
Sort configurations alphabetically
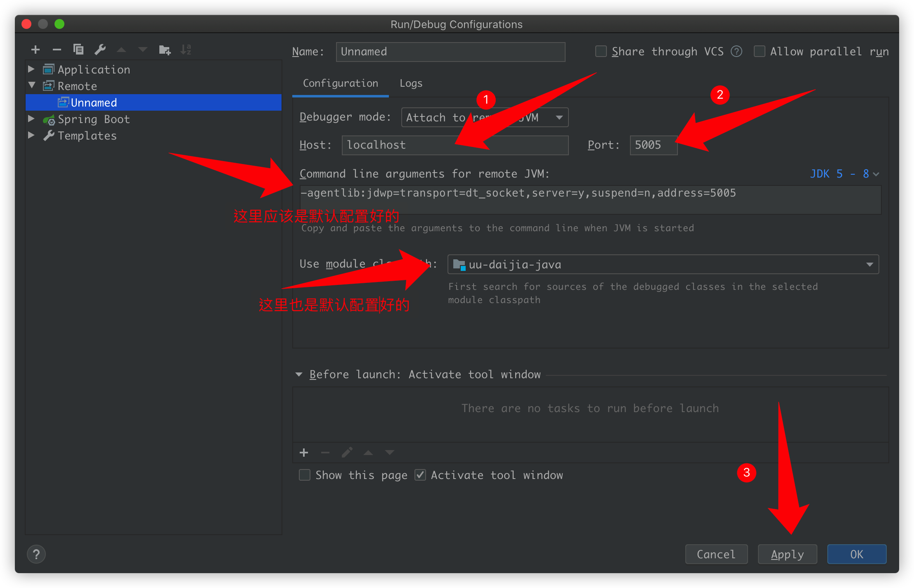tap(186, 50)
